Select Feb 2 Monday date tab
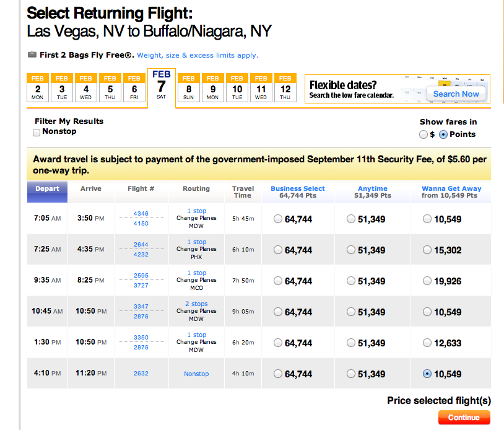Viewport: 504px width, 430px height. pos(38,87)
